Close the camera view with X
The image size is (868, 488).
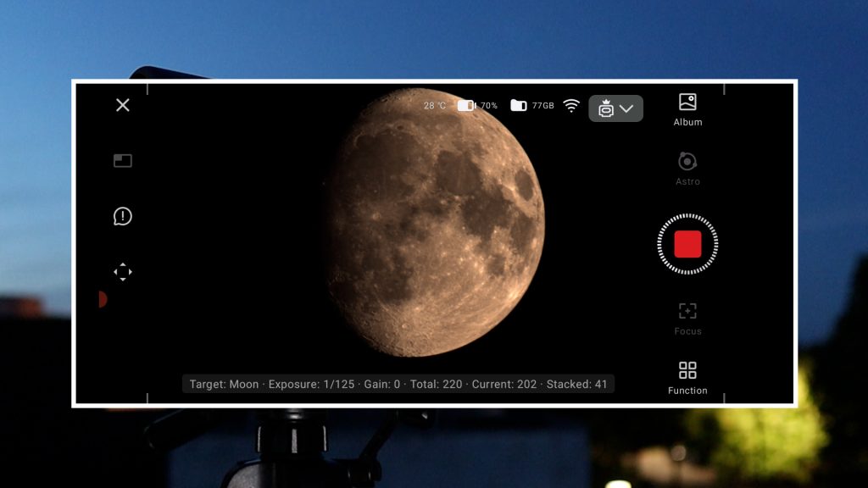(x=123, y=105)
